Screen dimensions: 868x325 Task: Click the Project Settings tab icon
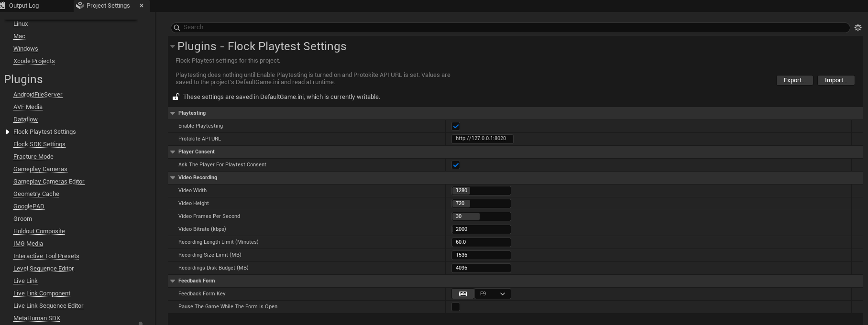80,6
